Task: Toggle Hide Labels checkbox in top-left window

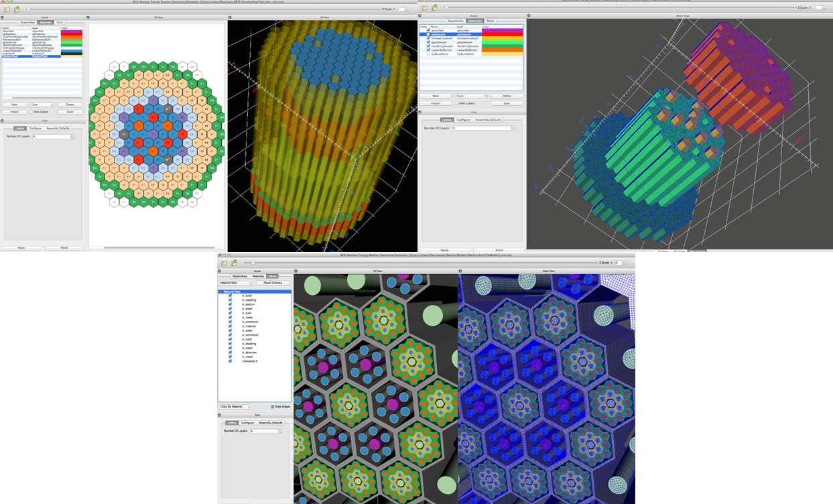Action: (x=31, y=112)
